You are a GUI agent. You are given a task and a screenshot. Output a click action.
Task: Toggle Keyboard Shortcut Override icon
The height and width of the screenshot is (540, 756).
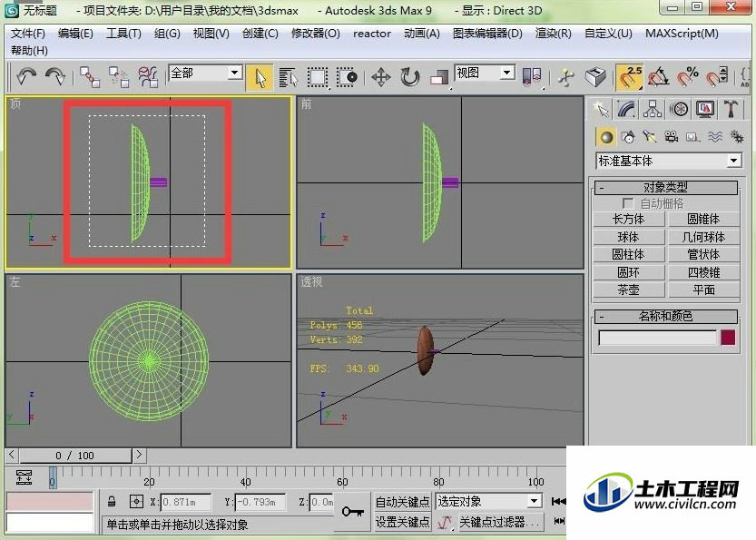pyautogui.click(x=595, y=77)
